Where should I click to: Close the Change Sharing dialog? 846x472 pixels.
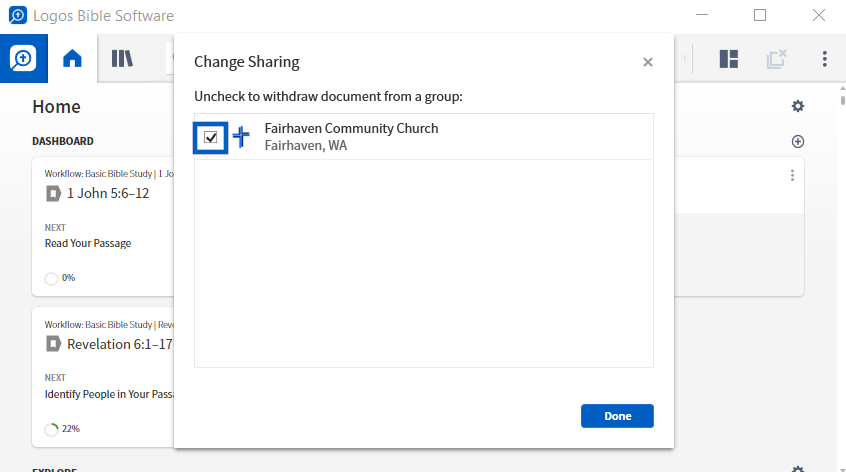pos(647,62)
